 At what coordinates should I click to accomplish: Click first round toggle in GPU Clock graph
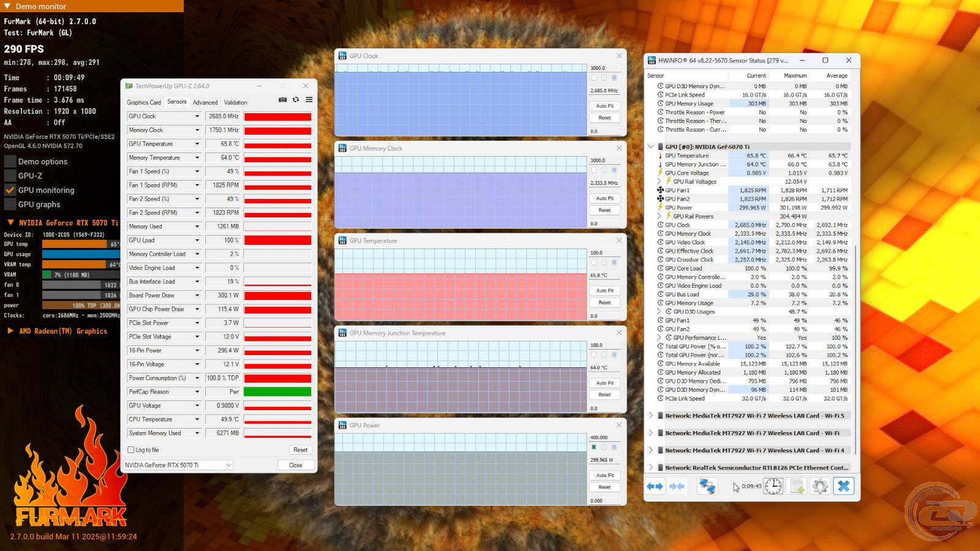[594, 78]
